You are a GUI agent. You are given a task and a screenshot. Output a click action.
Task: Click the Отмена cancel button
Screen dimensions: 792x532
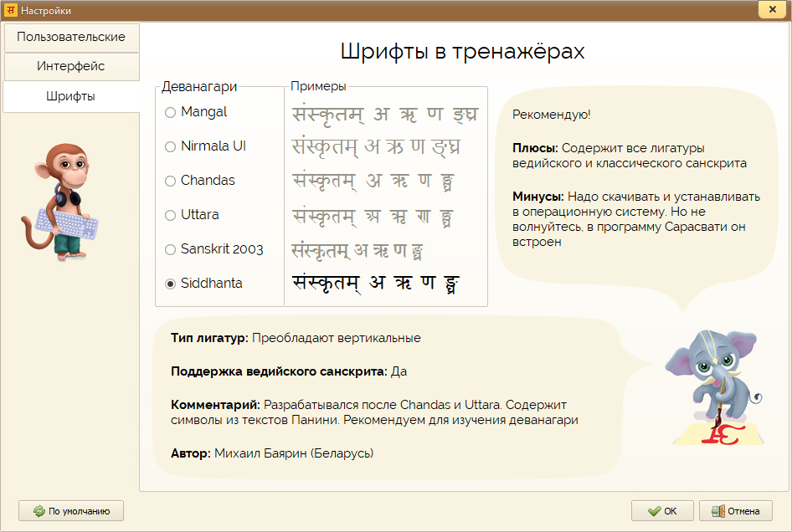735,511
